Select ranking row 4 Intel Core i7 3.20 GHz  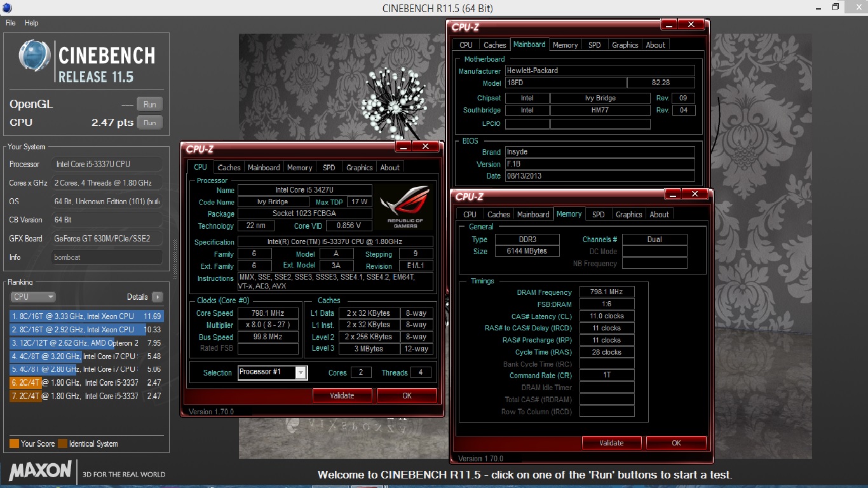[87, 356]
